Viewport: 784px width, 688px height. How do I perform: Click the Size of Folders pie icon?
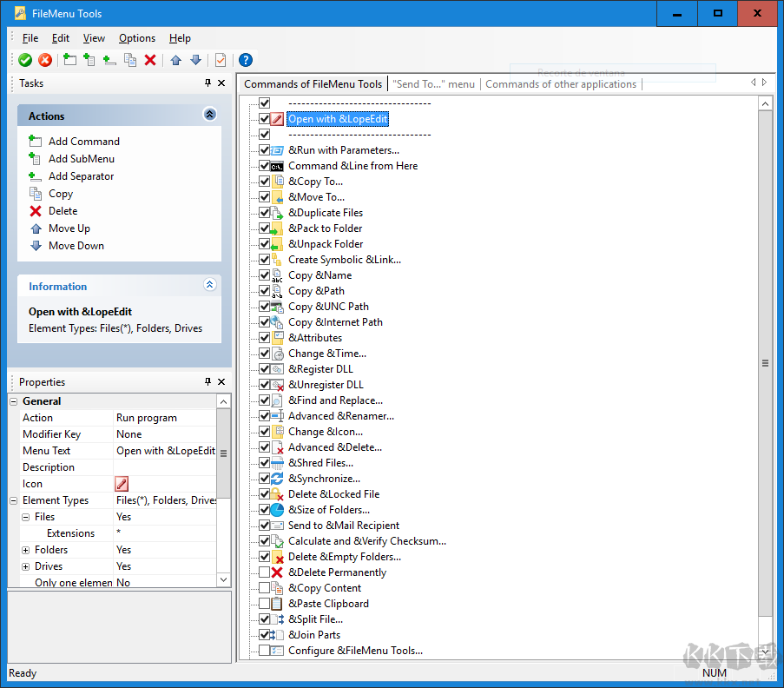coord(277,510)
